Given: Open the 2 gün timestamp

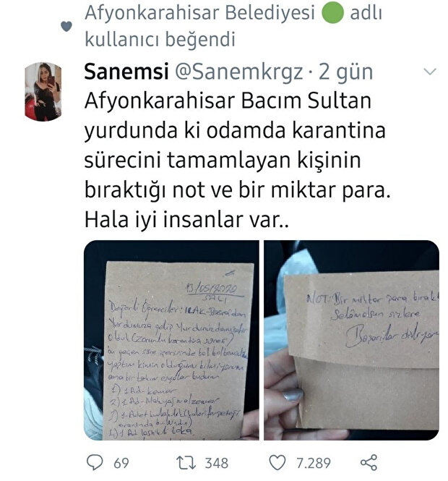Looking at the screenshot, I should pyautogui.click(x=345, y=72).
